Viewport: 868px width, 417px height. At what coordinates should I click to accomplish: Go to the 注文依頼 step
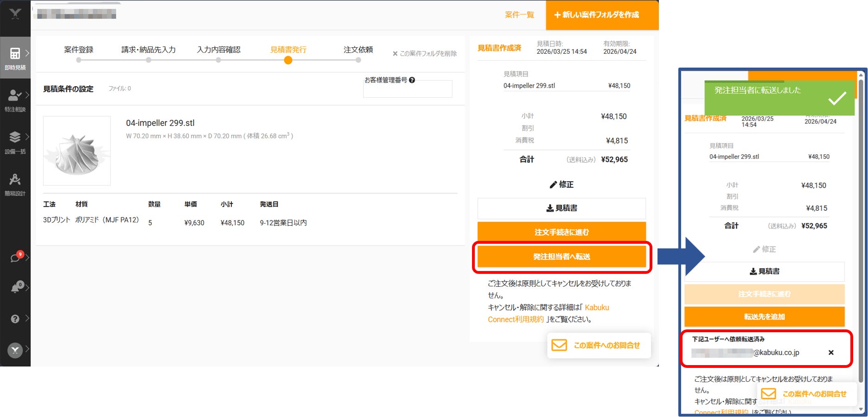358,50
